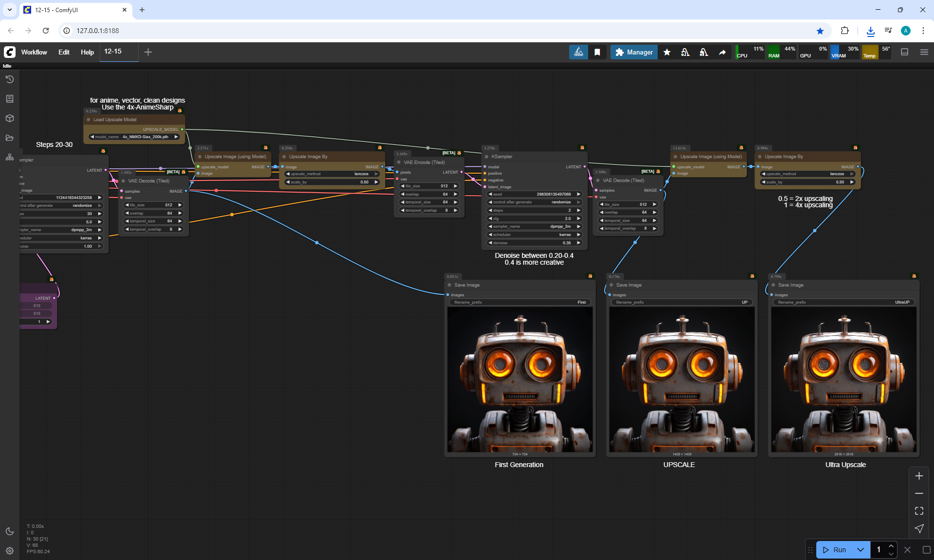Open the queue history sidebar icon

[10, 79]
